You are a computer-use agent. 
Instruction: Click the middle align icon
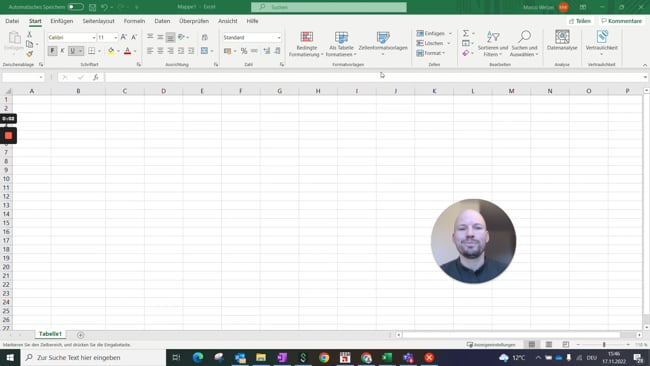(160, 37)
